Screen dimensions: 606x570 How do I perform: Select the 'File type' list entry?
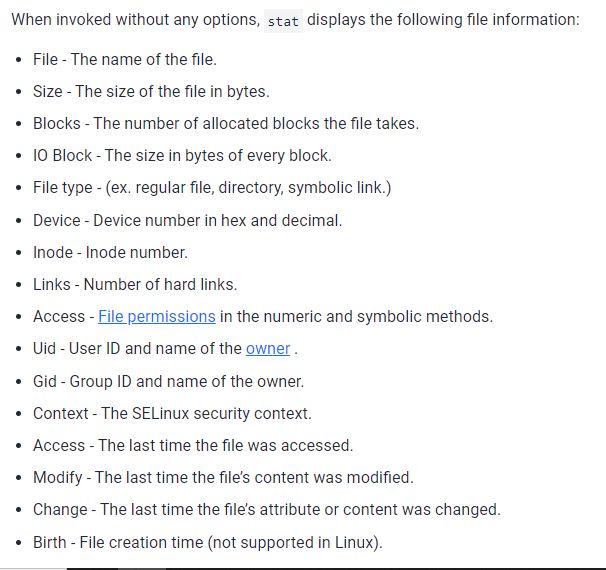coord(212,188)
